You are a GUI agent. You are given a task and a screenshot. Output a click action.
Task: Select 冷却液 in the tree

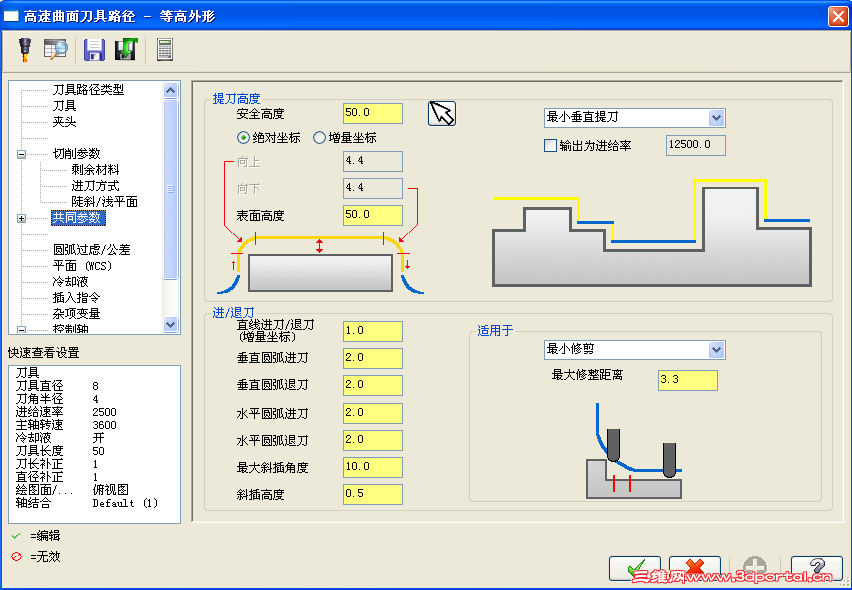click(x=71, y=282)
